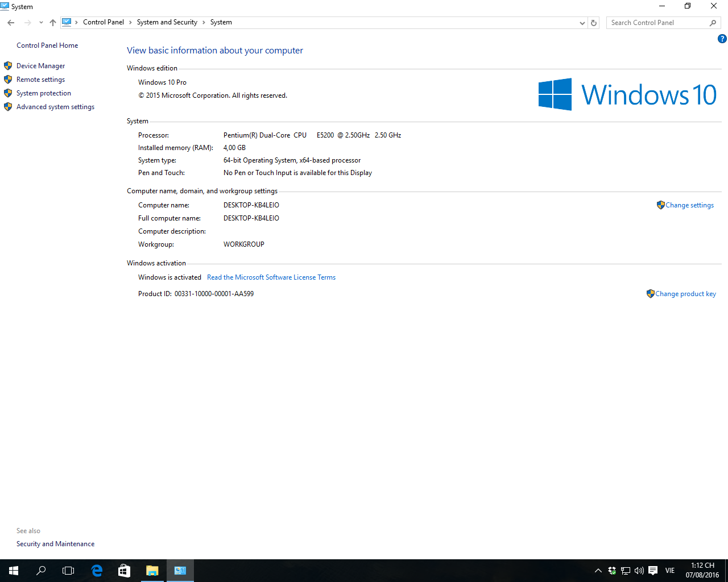Open the Action Center notification icon

pyautogui.click(x=653, y=571)
